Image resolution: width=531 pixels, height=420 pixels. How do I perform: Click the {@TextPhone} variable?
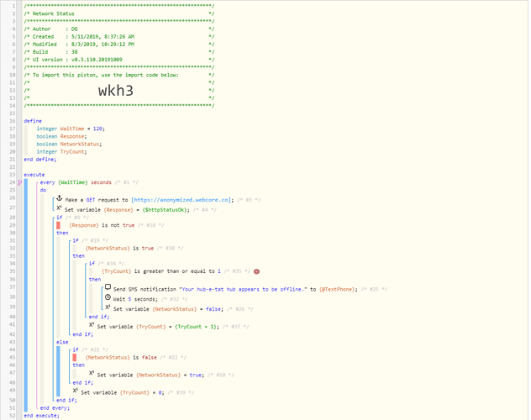337,289
